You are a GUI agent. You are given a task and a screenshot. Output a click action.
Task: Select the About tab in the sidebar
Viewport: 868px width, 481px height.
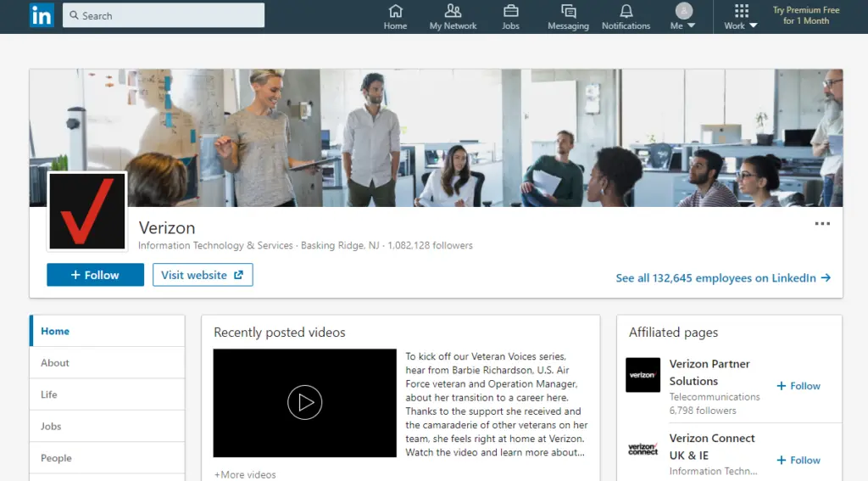tap(55, 363)
